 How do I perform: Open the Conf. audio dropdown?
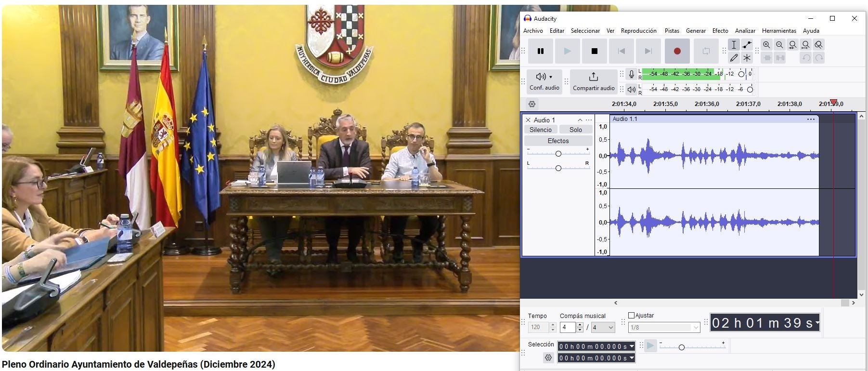point(544,81)
